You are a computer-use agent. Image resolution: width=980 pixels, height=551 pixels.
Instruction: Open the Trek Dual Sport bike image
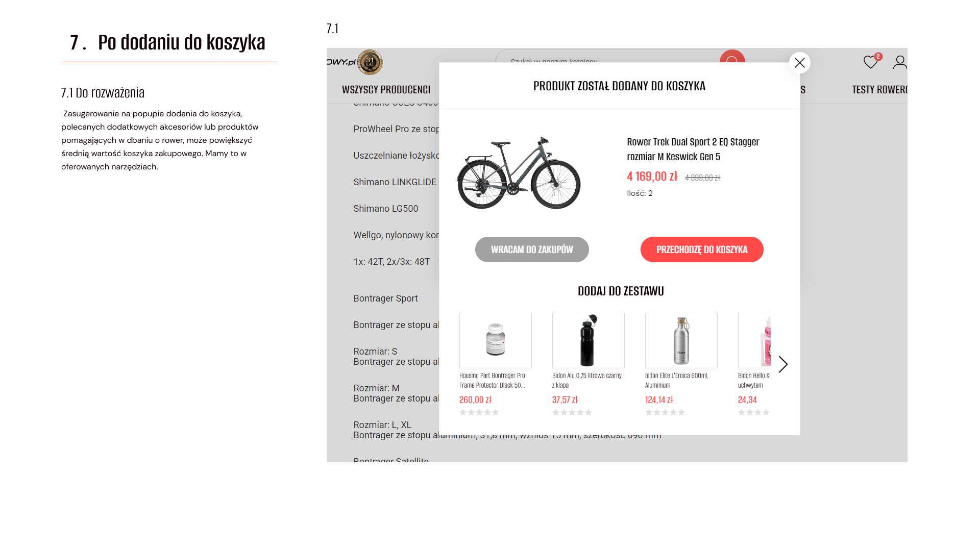519,172
